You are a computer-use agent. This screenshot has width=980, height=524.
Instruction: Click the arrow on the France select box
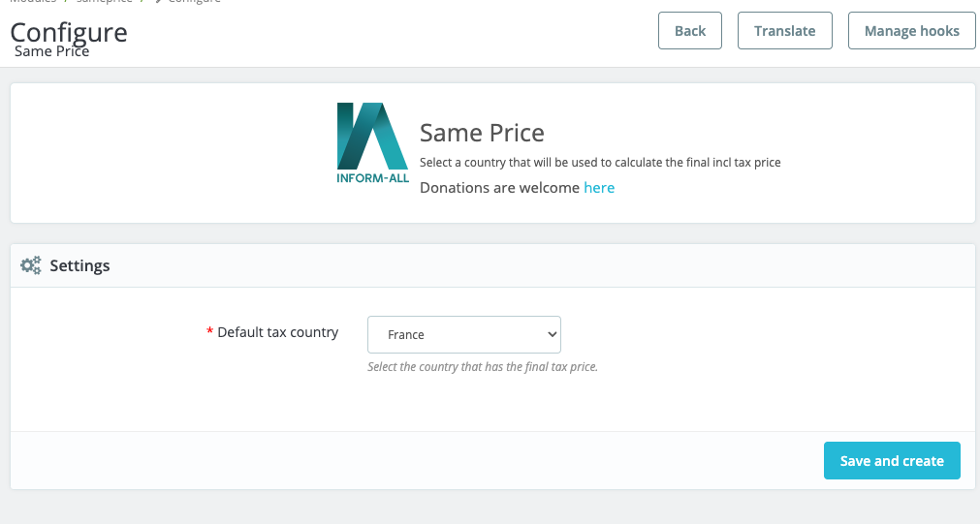coord(552,334)
